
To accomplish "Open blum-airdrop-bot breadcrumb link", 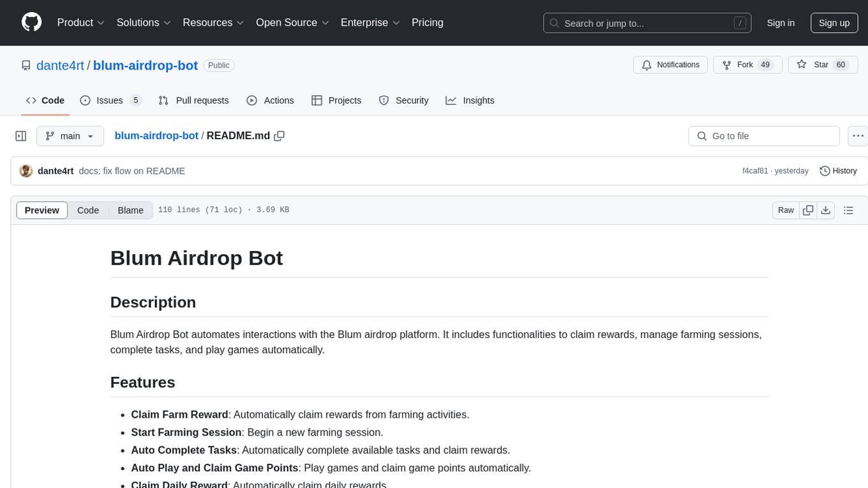I will click(x=156, y=136).
